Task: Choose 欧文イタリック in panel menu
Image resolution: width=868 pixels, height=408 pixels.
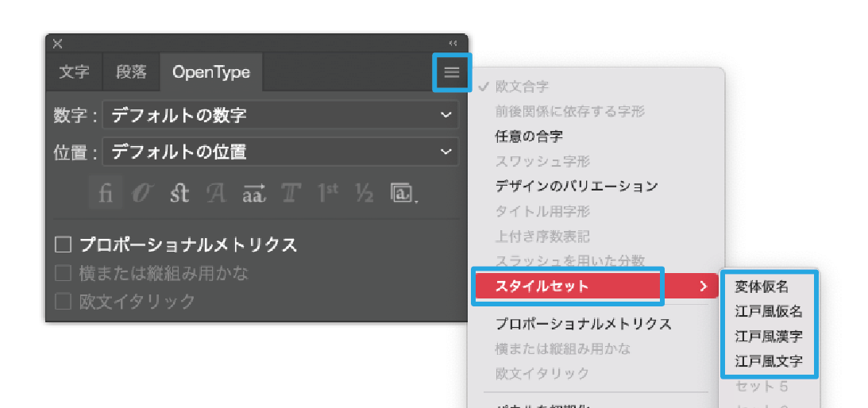Action: coord(596,374)
